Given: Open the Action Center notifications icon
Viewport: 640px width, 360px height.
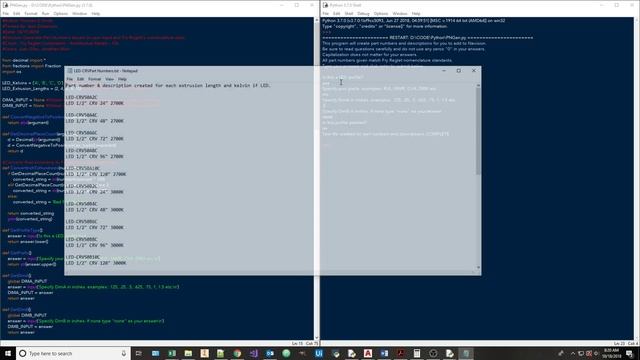Looking at the screenshot, I should click(x=629, y=353).
